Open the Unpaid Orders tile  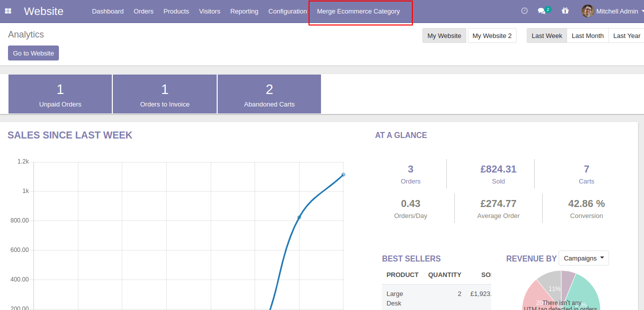60,94
